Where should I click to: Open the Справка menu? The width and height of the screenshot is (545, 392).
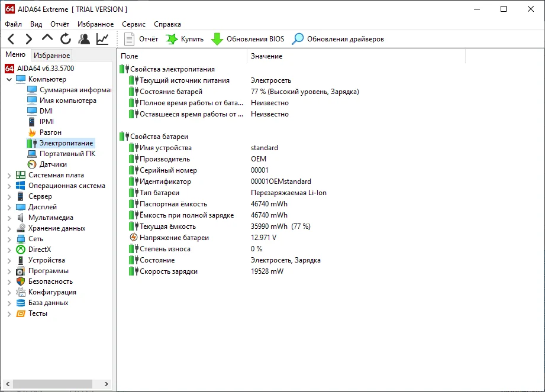click(167, 24)
